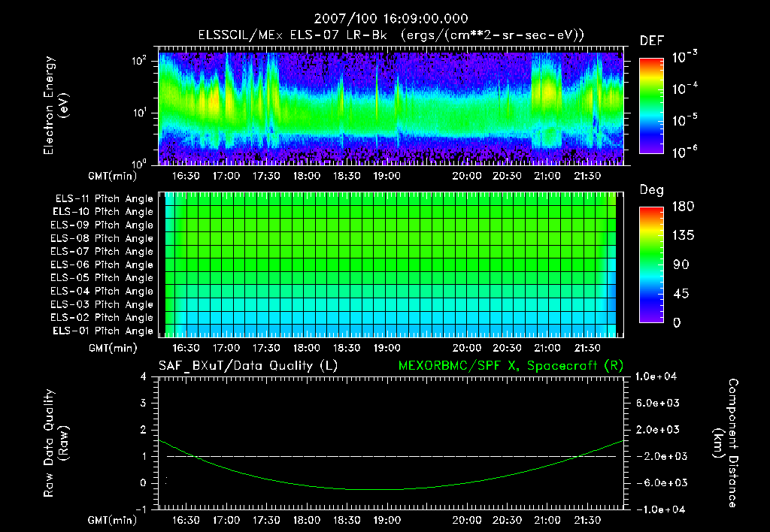Click the 'Component Distance (km)' axis label
This screenshot has width=770, height=532.
tap(726, 443)
